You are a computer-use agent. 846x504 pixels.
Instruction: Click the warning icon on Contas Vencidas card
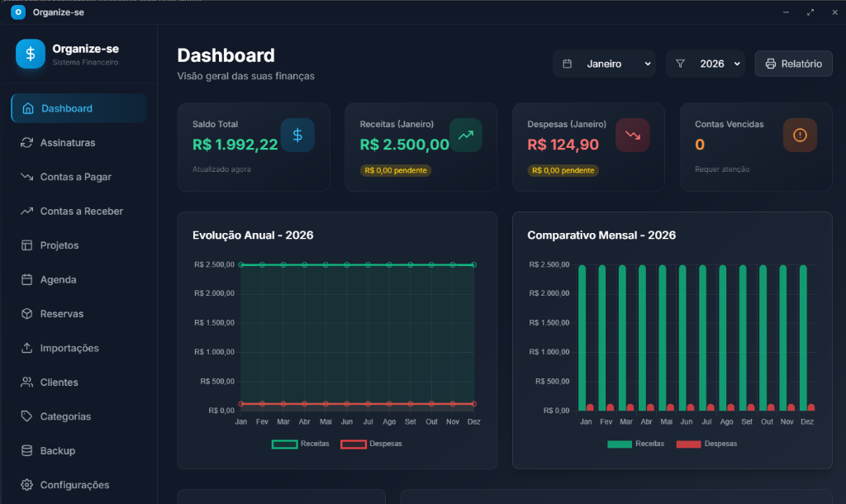(800, 135)
